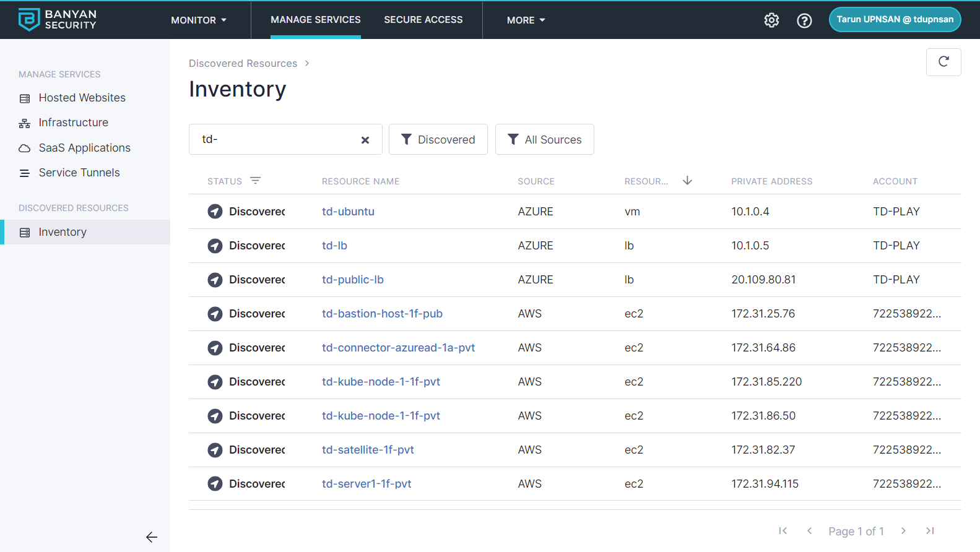Select Hosted Websites in sidebar
Image resolution: width=980 pixels, height=552 pixels.
[82, 98]
